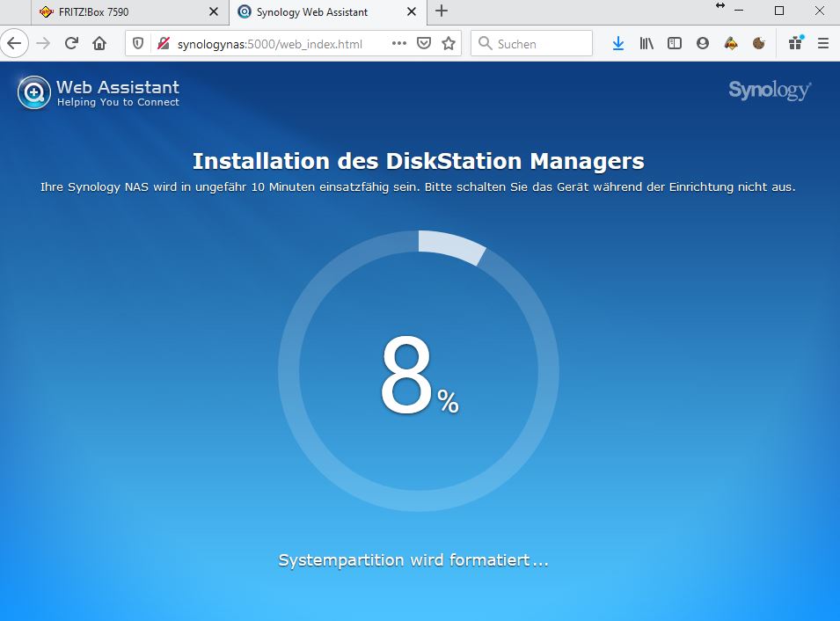
Task: Open the Firefox hamburger menu
Action: pos(823,43)
